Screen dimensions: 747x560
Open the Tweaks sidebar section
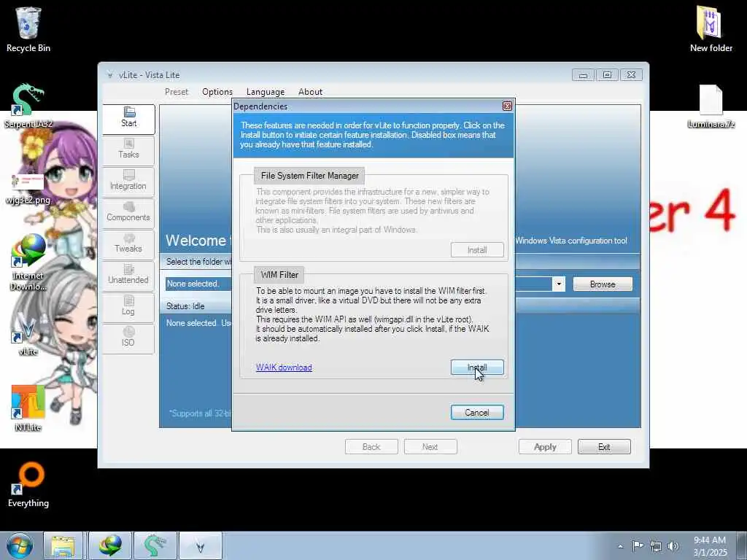[x=128, y=244]
